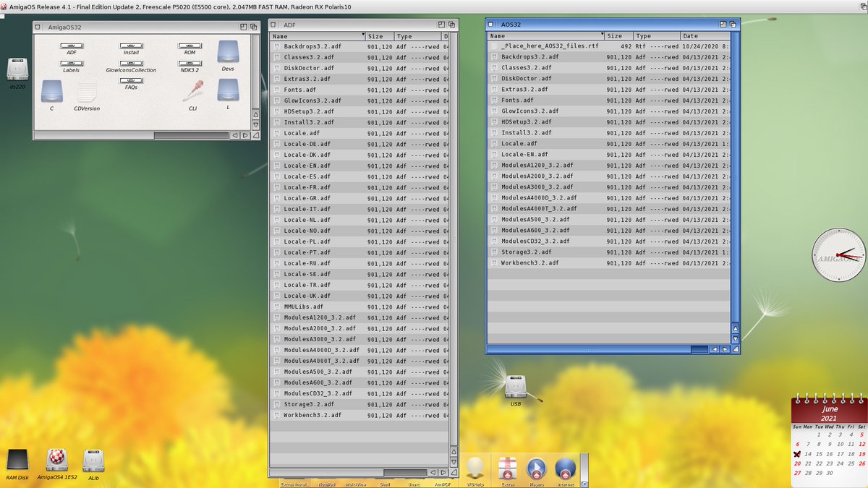Sort AOS32 window by Date column
The image size is (868, 488).
704,35
